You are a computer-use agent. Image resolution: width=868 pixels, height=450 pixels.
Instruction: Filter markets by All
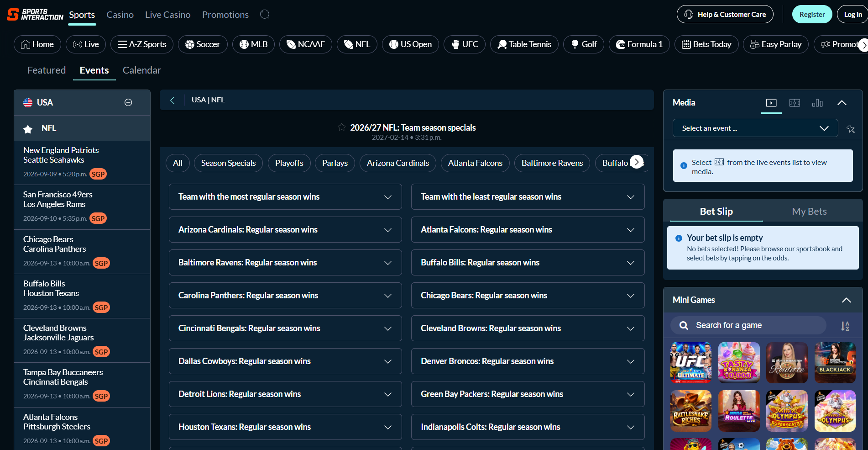(x=178, y=163)
